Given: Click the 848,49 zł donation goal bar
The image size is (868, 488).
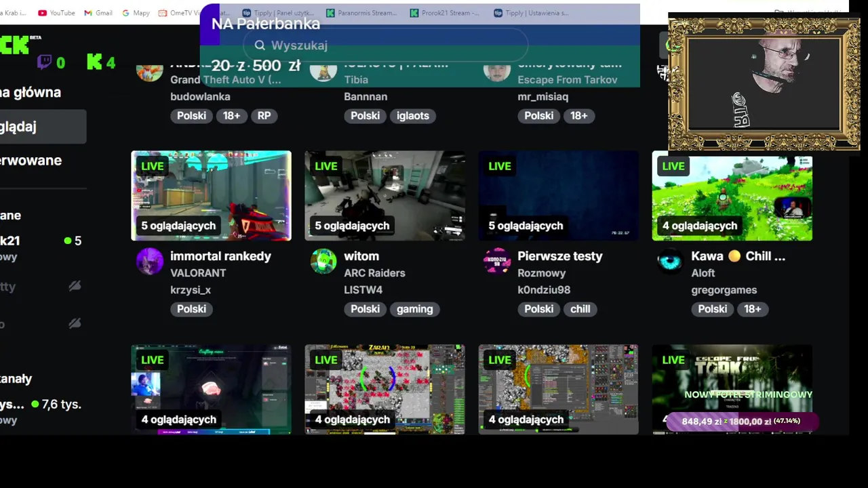Looking at the screenshot, I should 741,422.
